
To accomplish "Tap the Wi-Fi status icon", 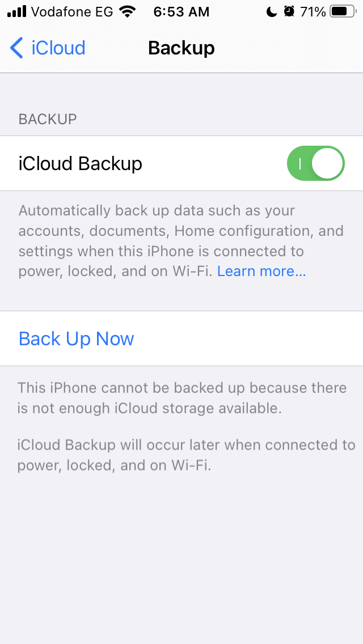I will pos(128,12).
